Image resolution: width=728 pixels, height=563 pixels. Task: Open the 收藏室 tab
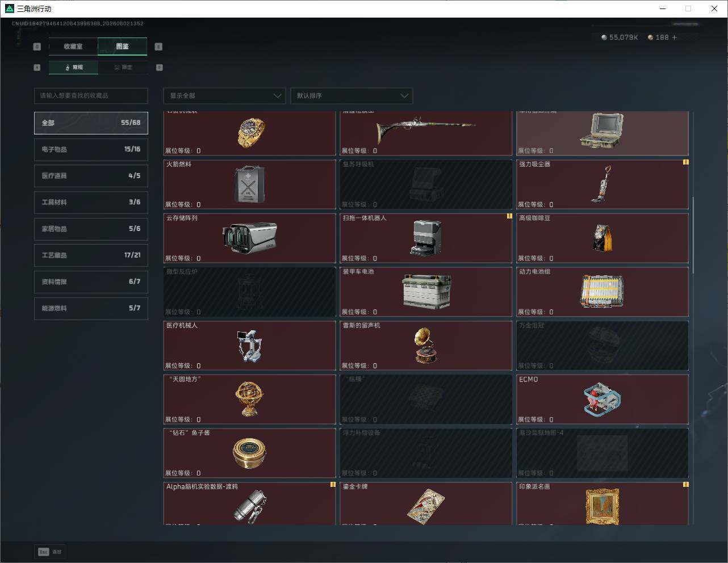tap(73, 47)
